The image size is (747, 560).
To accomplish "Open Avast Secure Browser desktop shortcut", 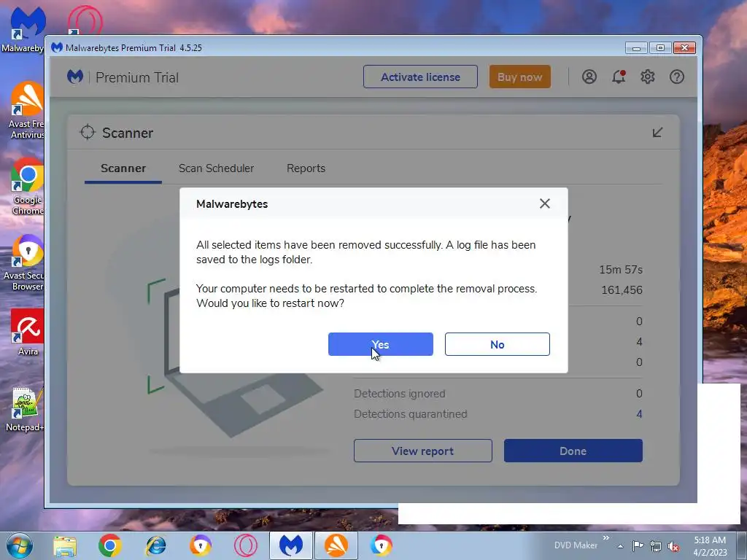I will pyautogui.click(x=24, y=262).
